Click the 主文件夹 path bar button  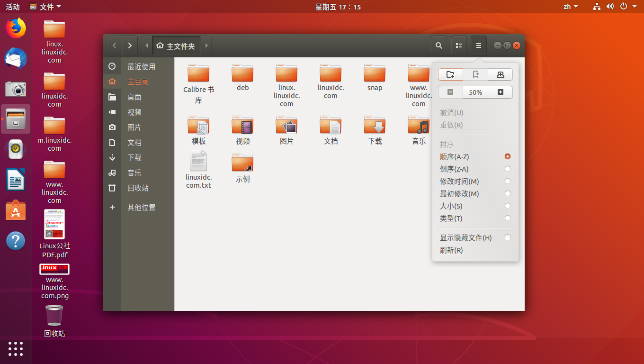176,46
